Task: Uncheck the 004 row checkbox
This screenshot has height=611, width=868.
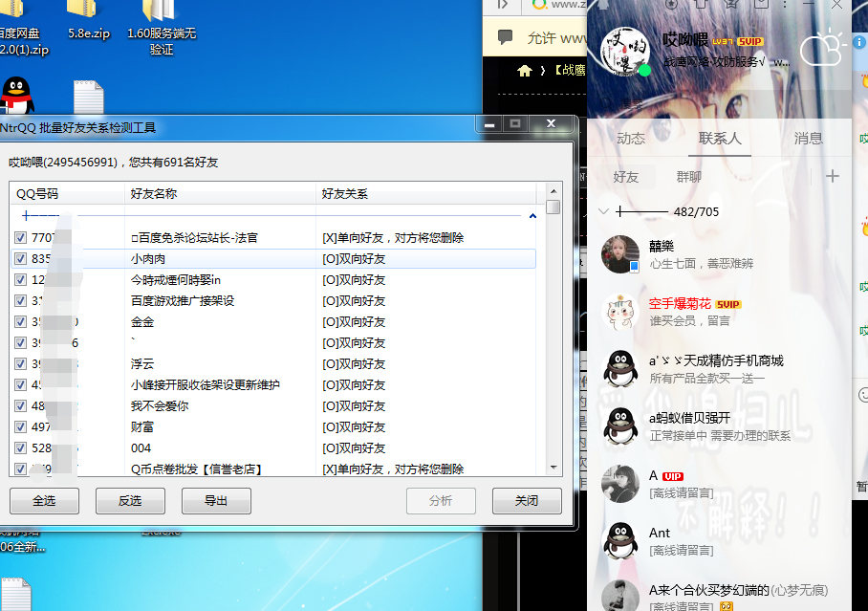Action: coord(20,448)
